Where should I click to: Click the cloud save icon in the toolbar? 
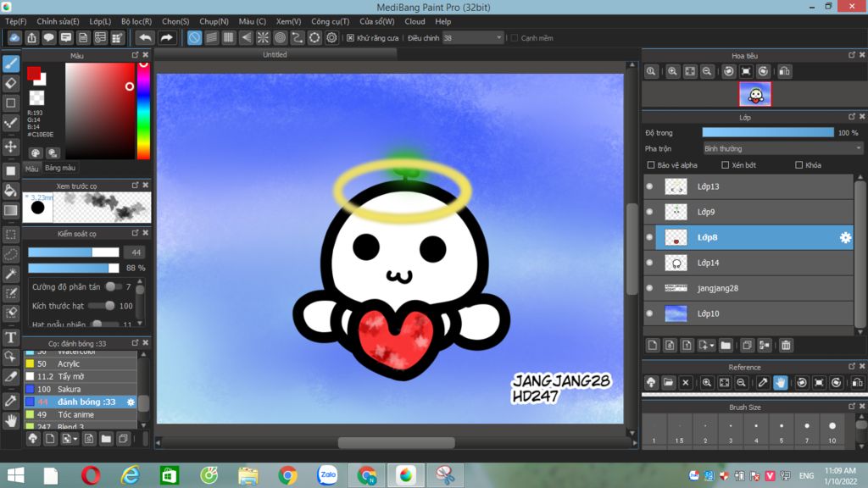14,37
